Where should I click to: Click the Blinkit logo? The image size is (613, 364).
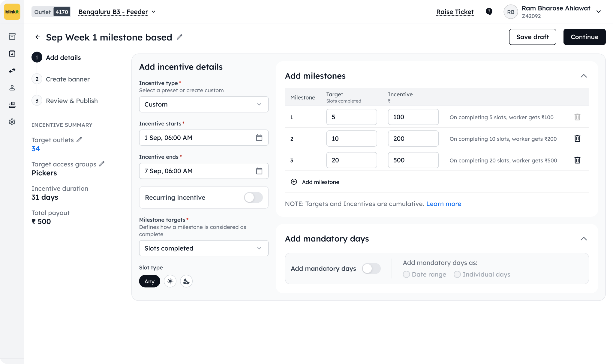pyautogui.click(x=12, y=12)
